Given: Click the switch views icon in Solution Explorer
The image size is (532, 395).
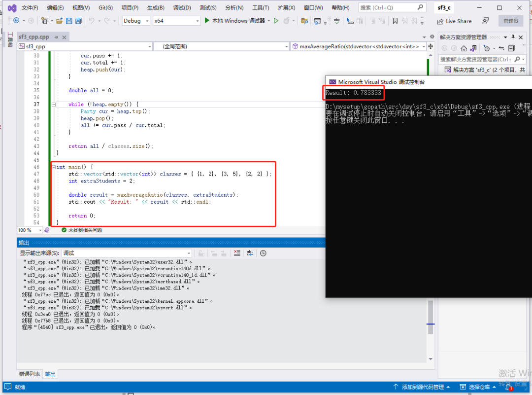Looking at the screenshot, I should (473, 48).
